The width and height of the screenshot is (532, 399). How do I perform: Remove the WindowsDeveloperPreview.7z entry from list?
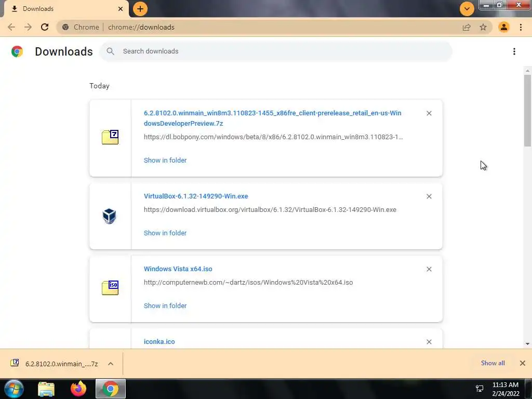click(x=429, y=113)
